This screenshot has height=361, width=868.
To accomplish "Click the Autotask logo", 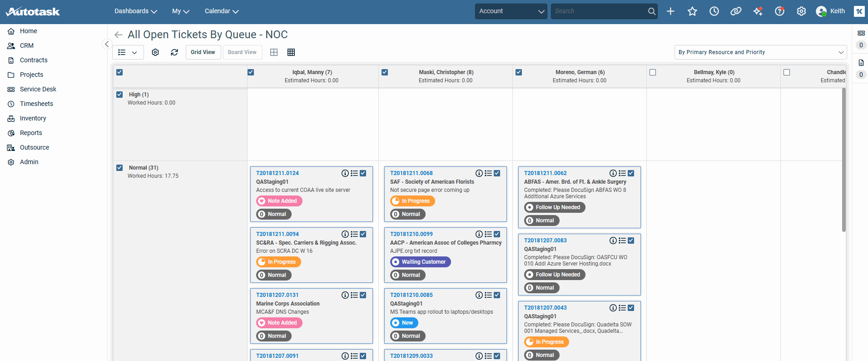I will [x=33, y=11].
